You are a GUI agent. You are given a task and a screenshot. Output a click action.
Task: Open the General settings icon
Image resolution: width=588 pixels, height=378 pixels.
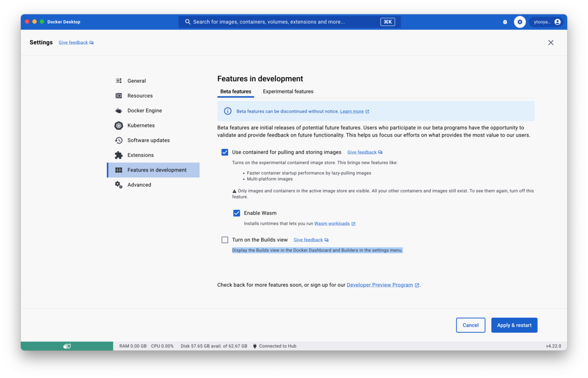[x=119, y=81]
